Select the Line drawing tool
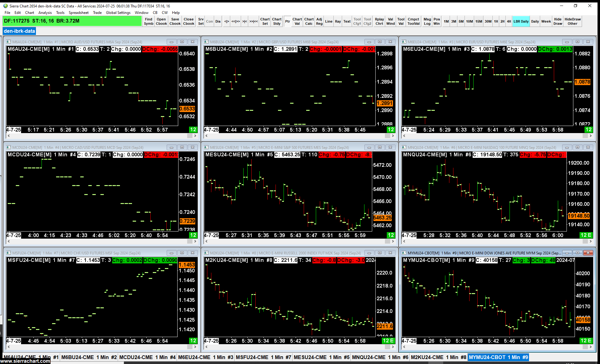Screen dimensions: 600x364 [329, 21]
